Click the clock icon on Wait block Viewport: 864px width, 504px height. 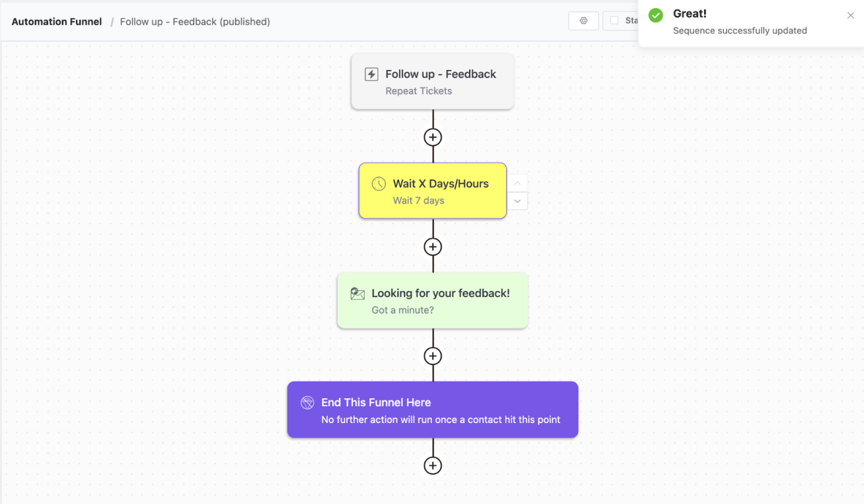[x=379, y=184]
